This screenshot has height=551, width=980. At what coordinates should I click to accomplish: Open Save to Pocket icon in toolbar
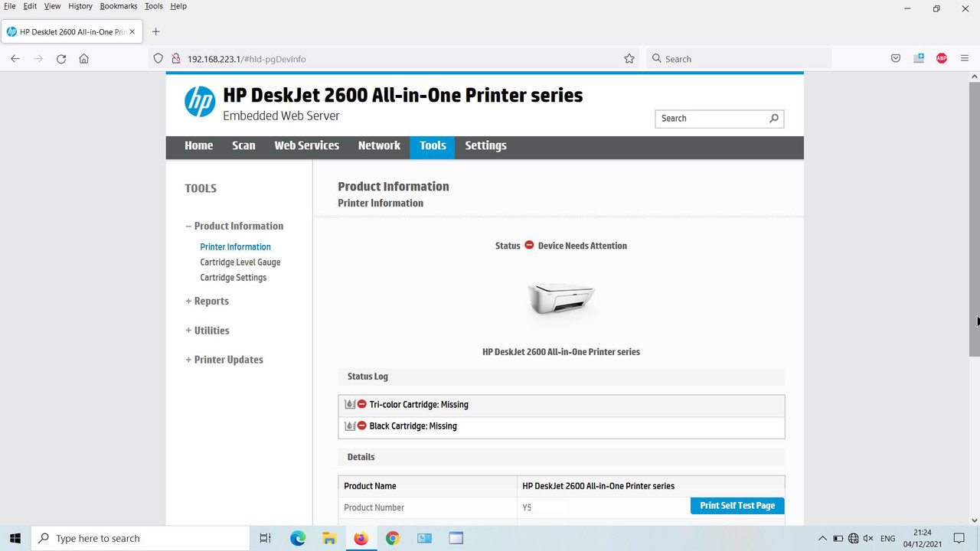(896, 59)
